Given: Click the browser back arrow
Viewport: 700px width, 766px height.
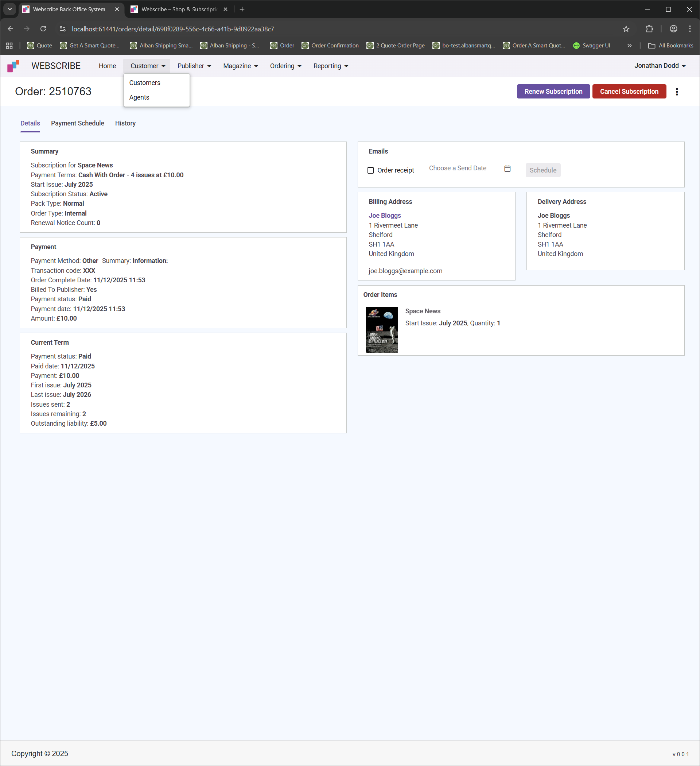Looking at the screenshot, I should click(x=11, y=29).
